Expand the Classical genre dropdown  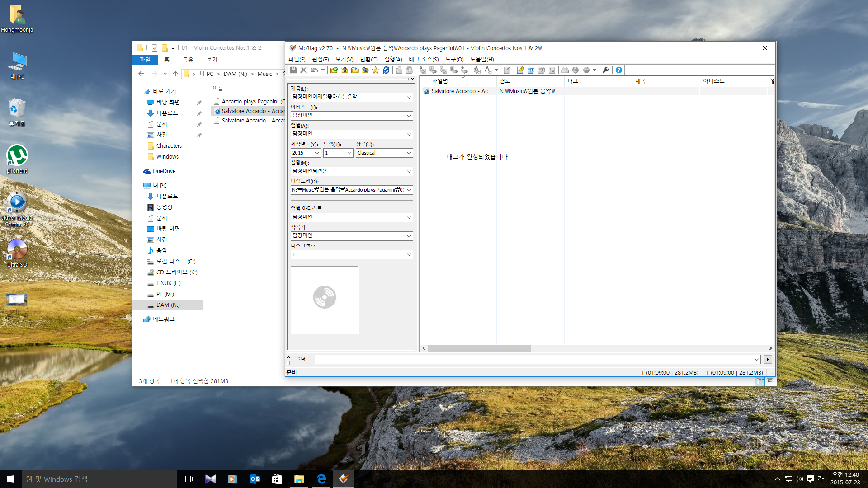pyautogui.click(x=409, y=153)
